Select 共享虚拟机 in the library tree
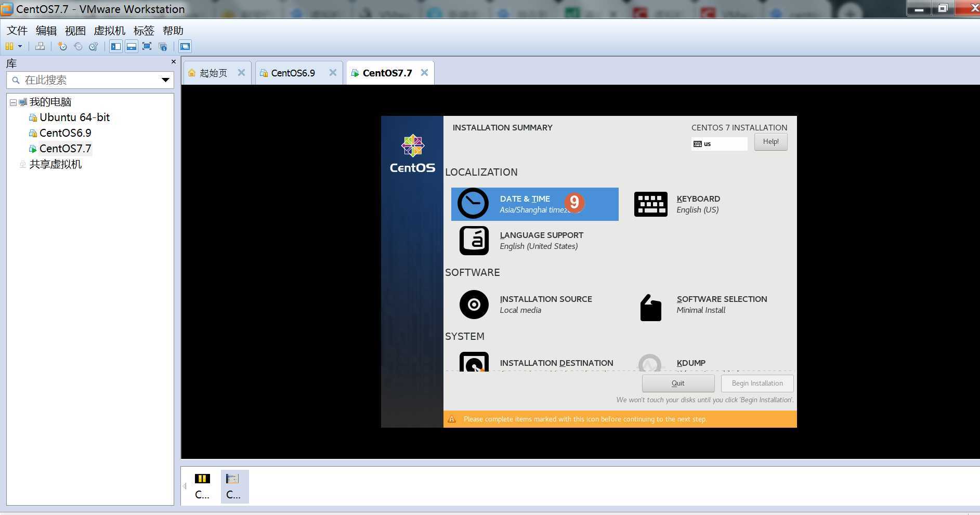 [x=55, y=164]
